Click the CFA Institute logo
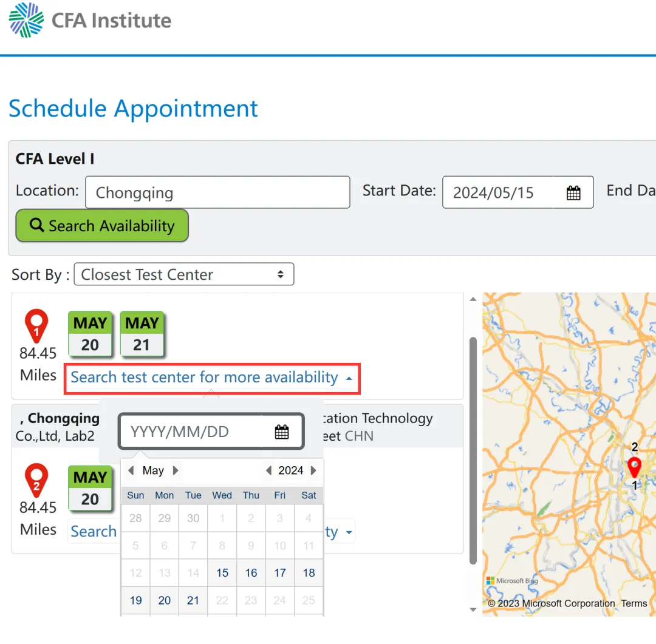Viewport: 656px width, 644px height. click(90, 20)
